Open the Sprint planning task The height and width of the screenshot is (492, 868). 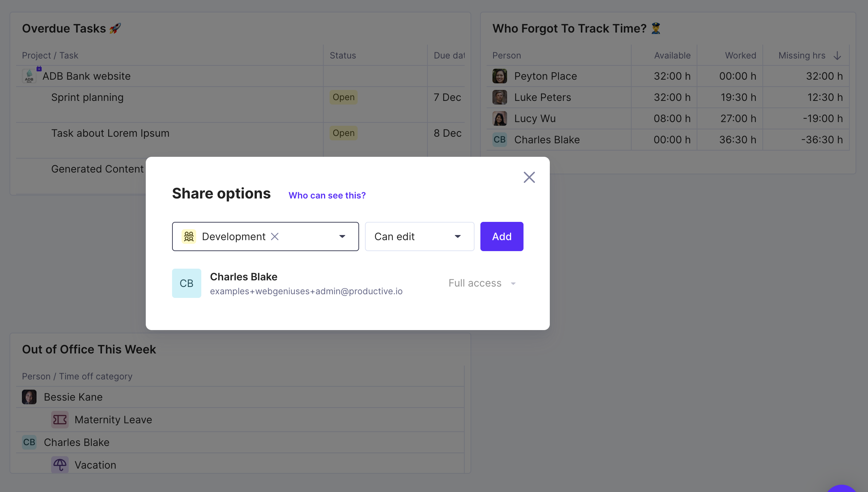pos(87,97)
